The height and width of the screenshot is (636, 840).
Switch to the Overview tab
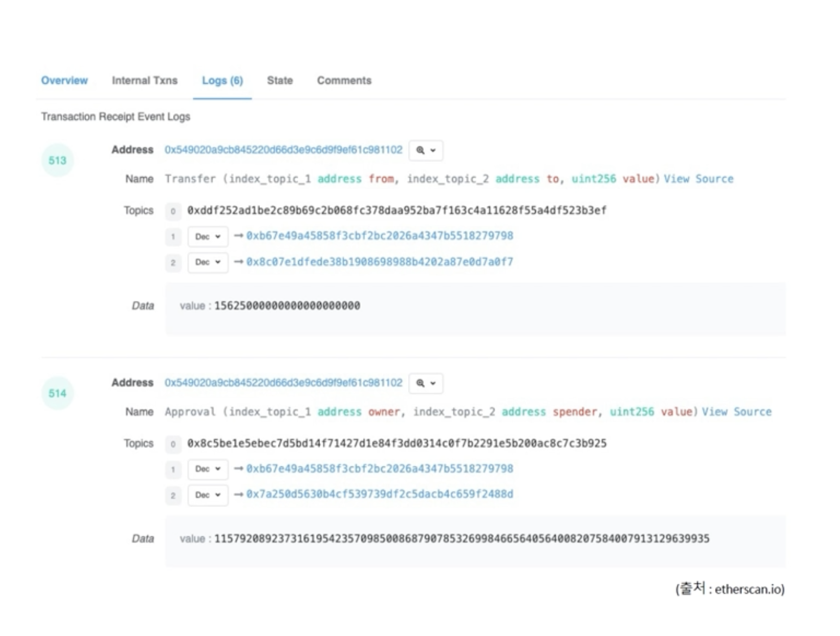pyautogui.click(x=64, y=80)
